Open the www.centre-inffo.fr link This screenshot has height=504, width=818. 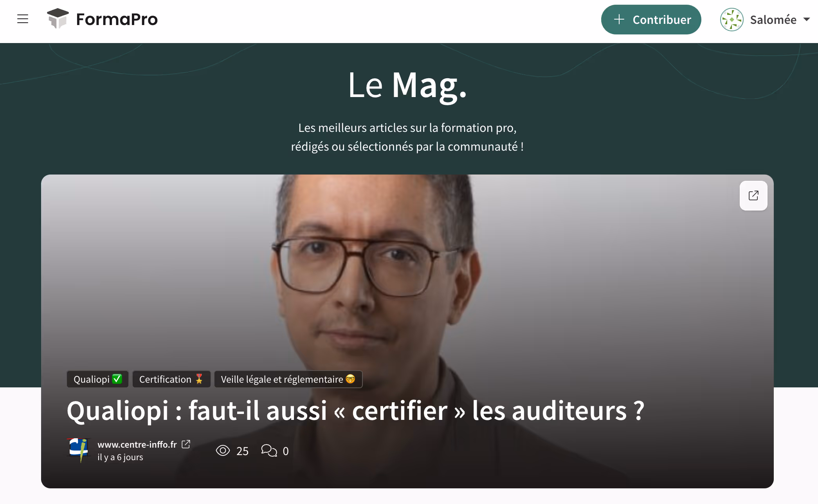click(137, 445)
